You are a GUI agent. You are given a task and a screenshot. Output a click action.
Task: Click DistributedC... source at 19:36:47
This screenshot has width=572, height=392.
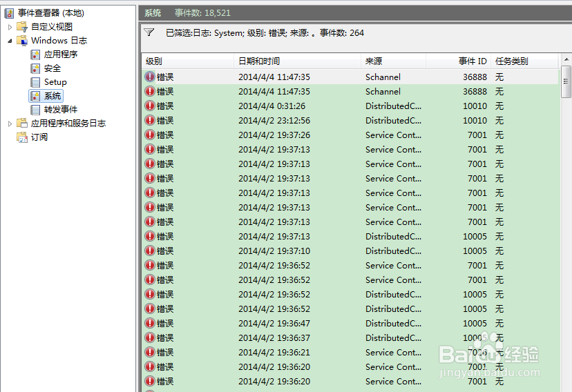point(393,324)
